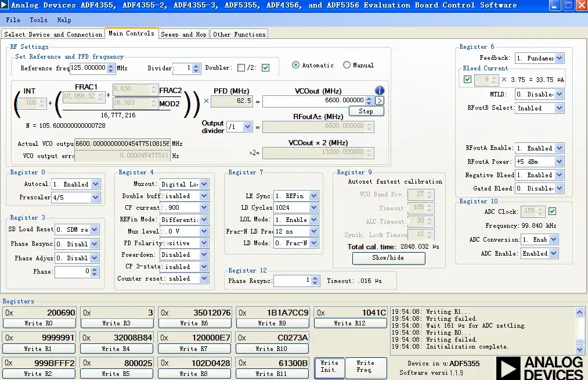
Task: Toggle the ADC Clock checkbox
Action: point(552,211)
